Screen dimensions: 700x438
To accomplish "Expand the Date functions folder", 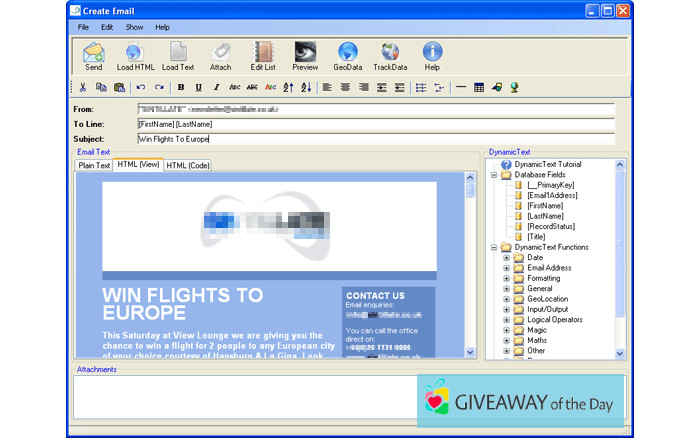I will tap(506, 258).
